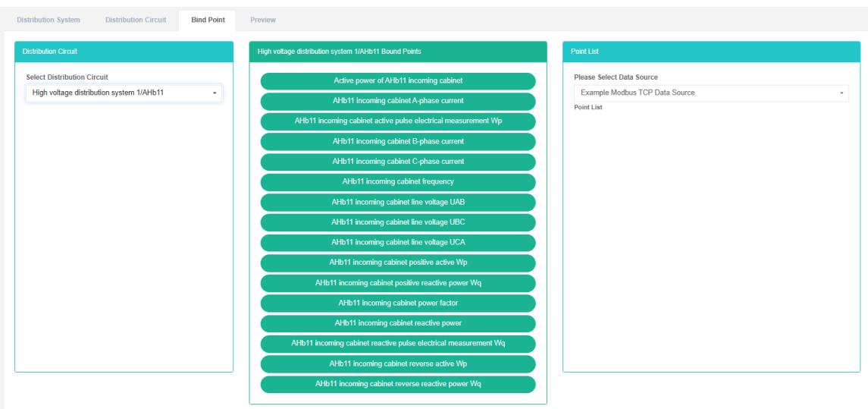The image size is (868, 409).
Task: Select incoming cabinet line voltage UAB
Action: 398,202
